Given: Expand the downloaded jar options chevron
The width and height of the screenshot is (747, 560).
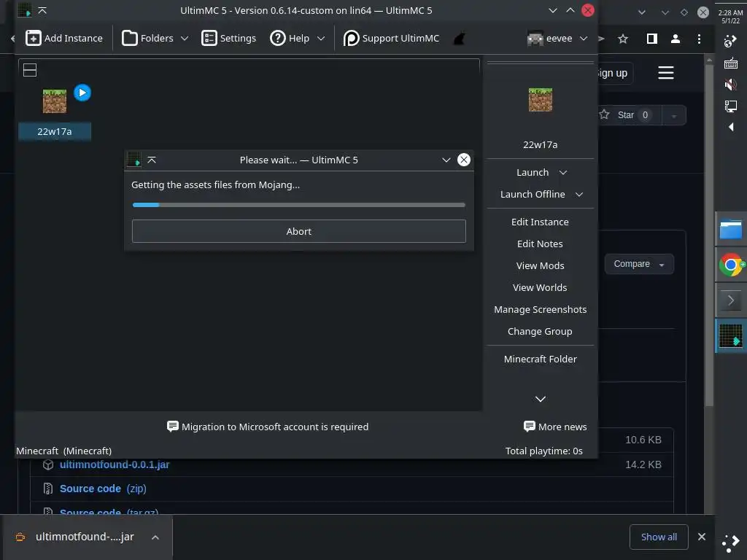Looking at the screenshot, I should [x=155, y=537].
